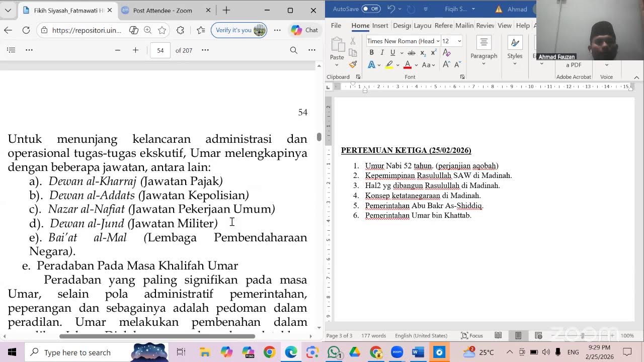644x362 pixels.
Task: Switch Word to Web Layout view
Action: [x=538, y=335]
